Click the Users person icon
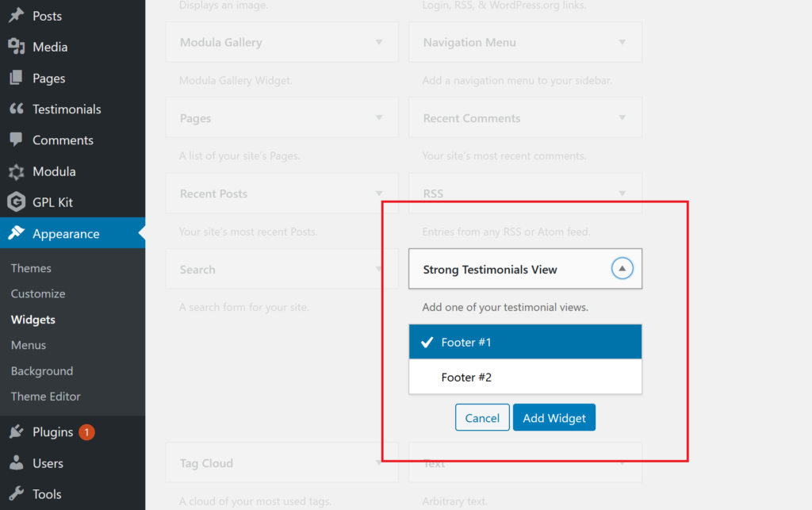 point(16,462)
